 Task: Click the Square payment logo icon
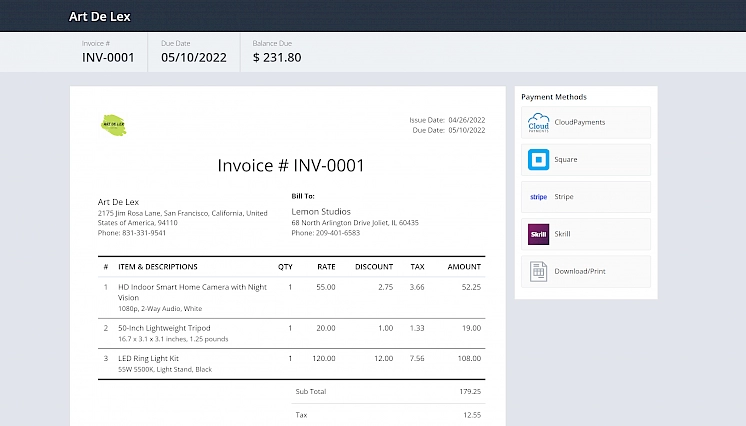pyautogui.click(x=538, y=160)
